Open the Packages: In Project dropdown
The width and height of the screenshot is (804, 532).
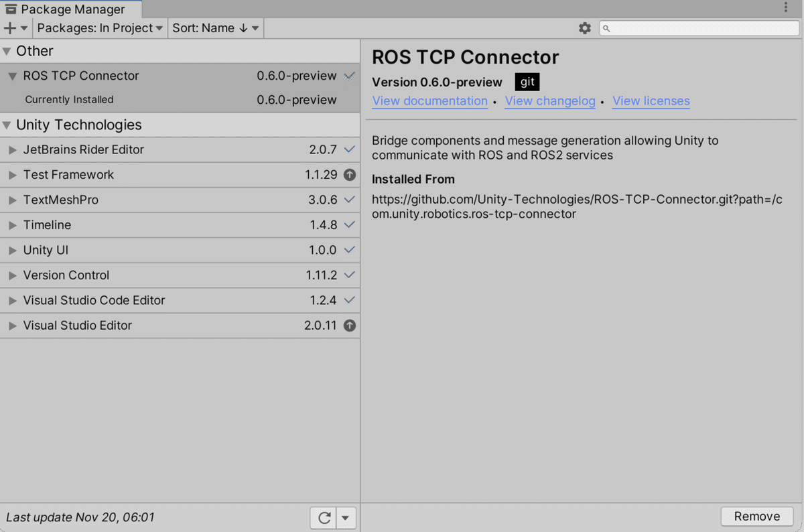(x=100, y=28)
